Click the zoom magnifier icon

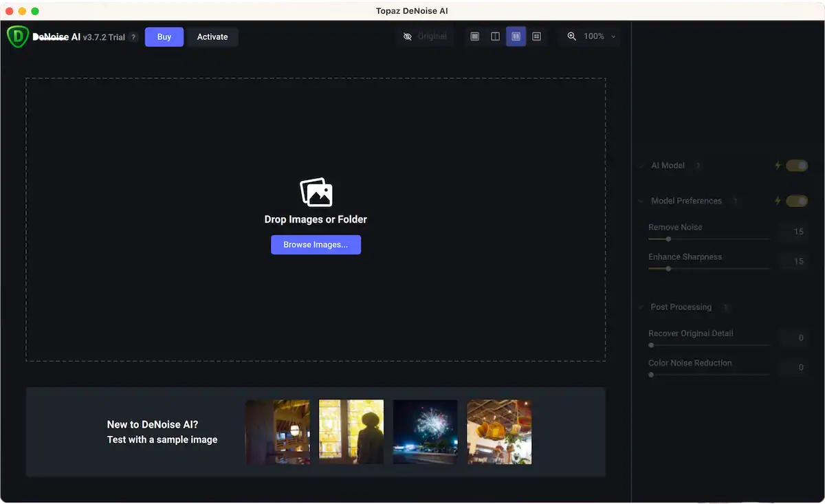(572, 36)
